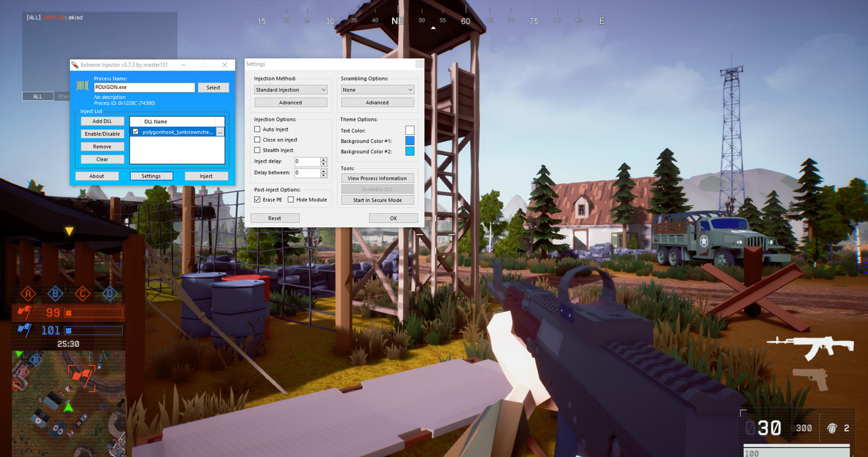Click the 30 ammo counter
Screen dimensions: 868x457
click(770, 428)
